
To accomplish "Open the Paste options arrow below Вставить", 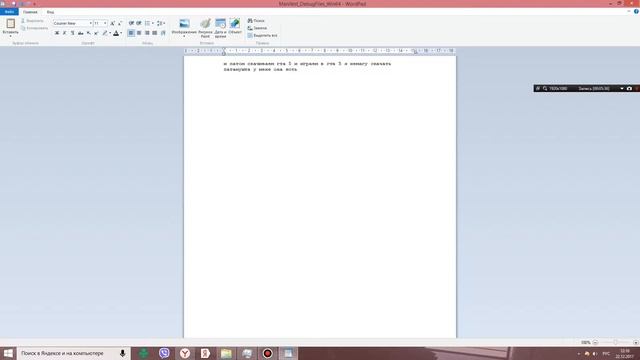I will (11, 36).
